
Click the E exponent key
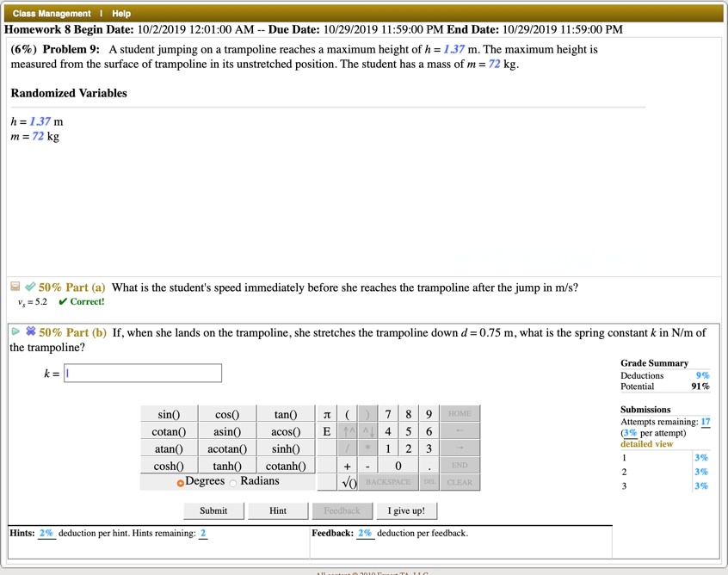tap(327, 431)
